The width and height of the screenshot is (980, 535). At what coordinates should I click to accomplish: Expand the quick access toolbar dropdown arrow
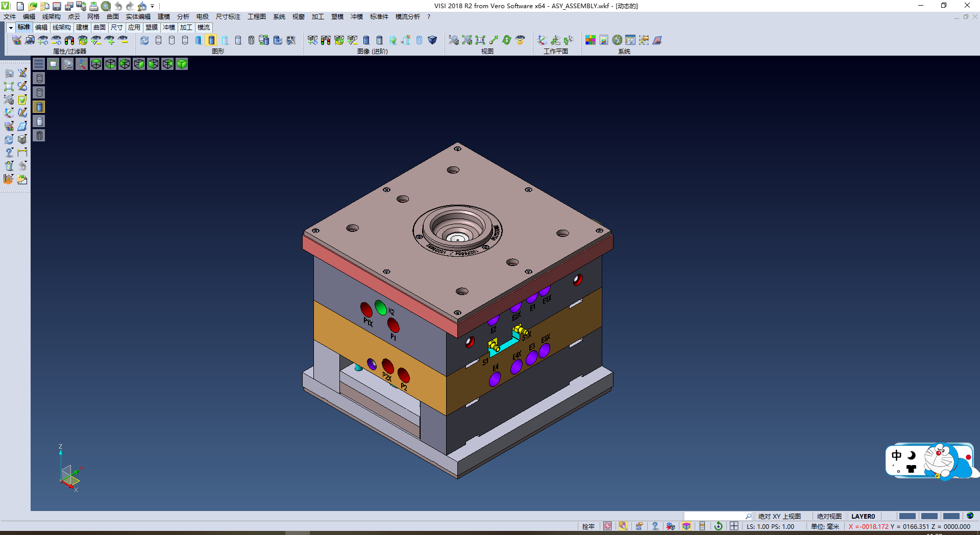pos(153,6)
